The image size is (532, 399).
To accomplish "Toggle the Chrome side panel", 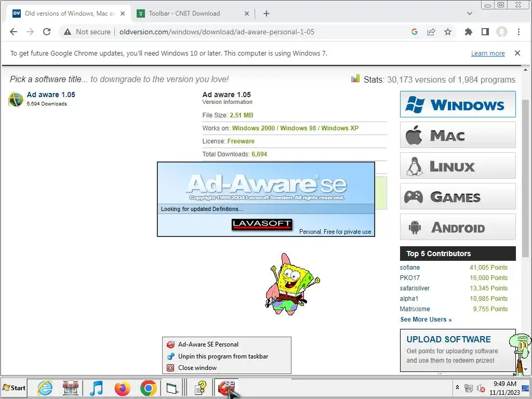I will click(x=485, y=32).
